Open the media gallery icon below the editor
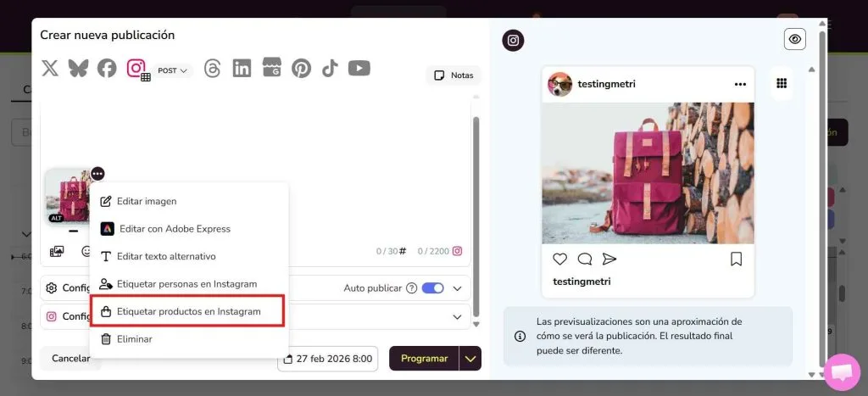Image resolution: width=868 pixels, height=396 pixels. click(57, 252)
